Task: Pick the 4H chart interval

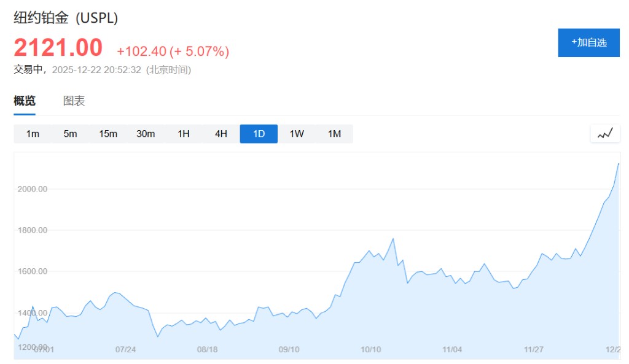Action: 221,134
